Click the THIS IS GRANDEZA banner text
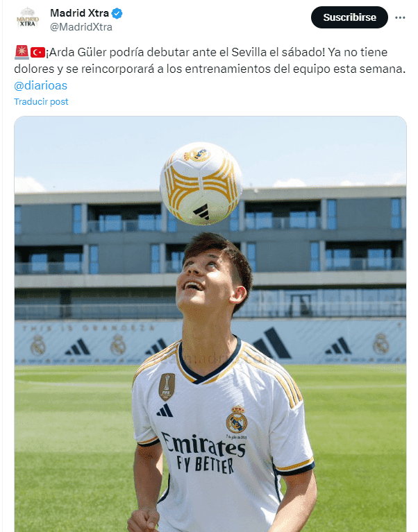 [88, 328]
